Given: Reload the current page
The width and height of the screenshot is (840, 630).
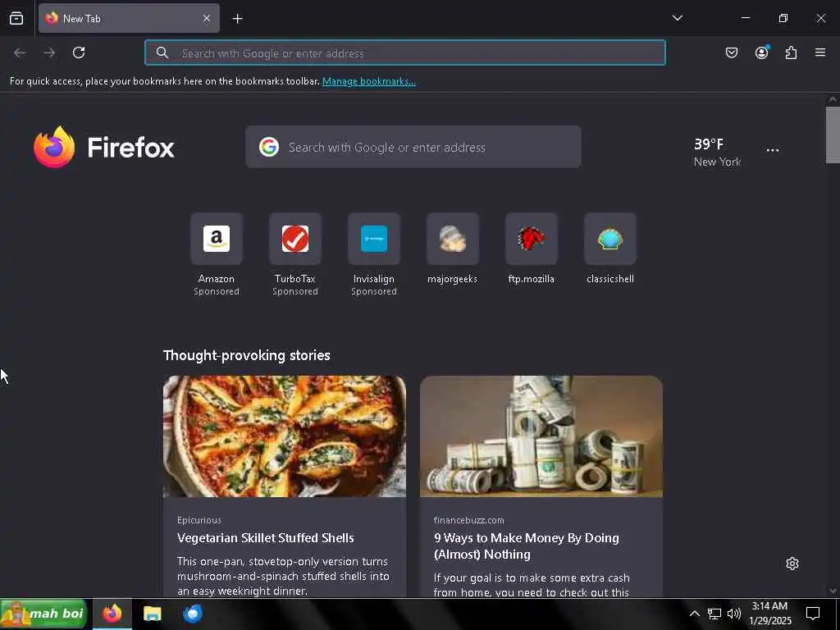Looking at the screenshot, I should [79, 52].
